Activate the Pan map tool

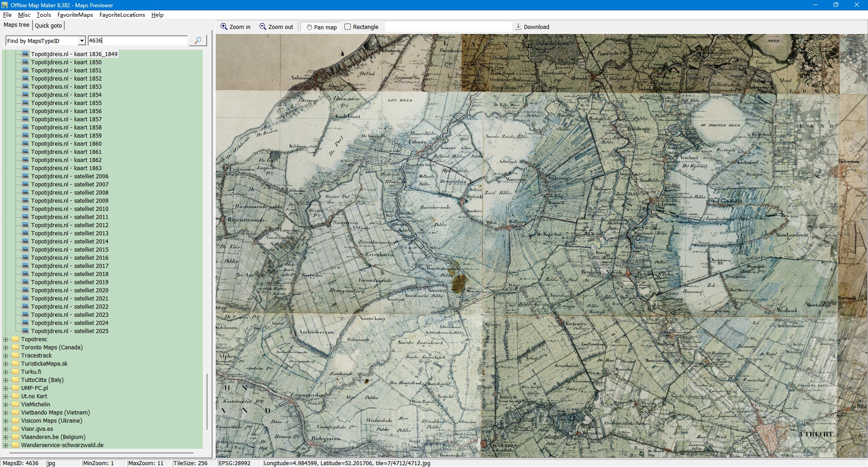321,27
